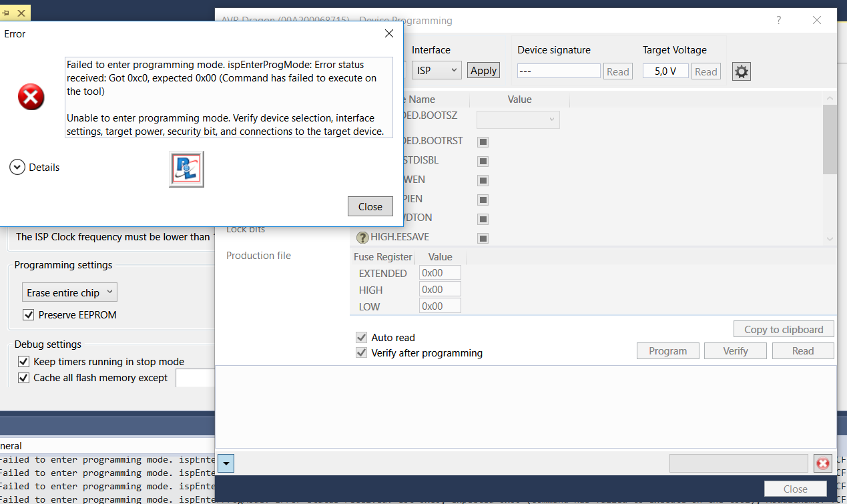Toggle the DWEN fuse checkbox
The image size is (847, 504).
pyautogui.click(x=483, y=180)
